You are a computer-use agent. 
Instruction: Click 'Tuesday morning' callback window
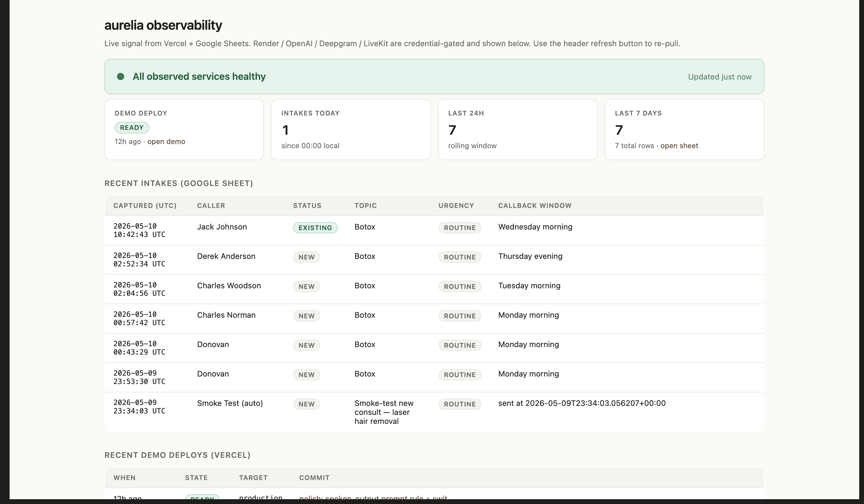pyautogui.click(x=529, y=286)
